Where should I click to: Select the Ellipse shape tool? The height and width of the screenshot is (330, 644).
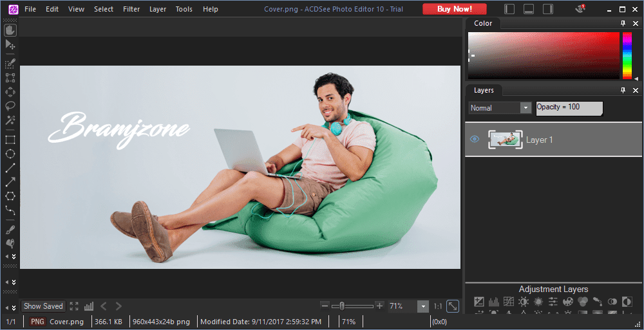(x=10, y=154)
